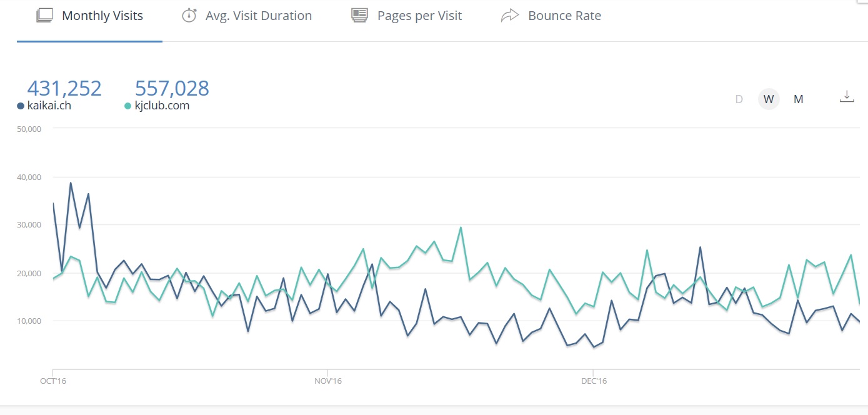Select the weekly (W) granularity option

click(769, 99)
